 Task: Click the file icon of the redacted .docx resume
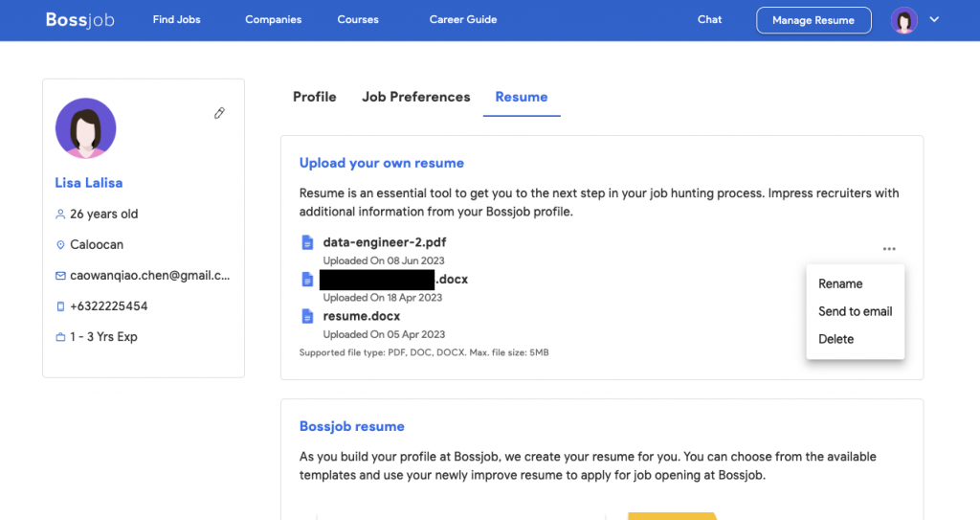pos(307,279)
